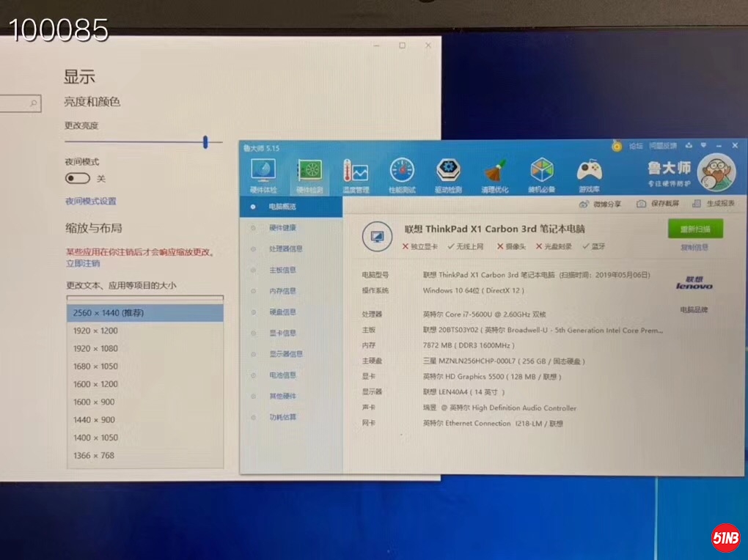This screenshot has width=748, height=560.
Task: Click the round computer monitor icon beside the model name
Action: coord(377,237)
